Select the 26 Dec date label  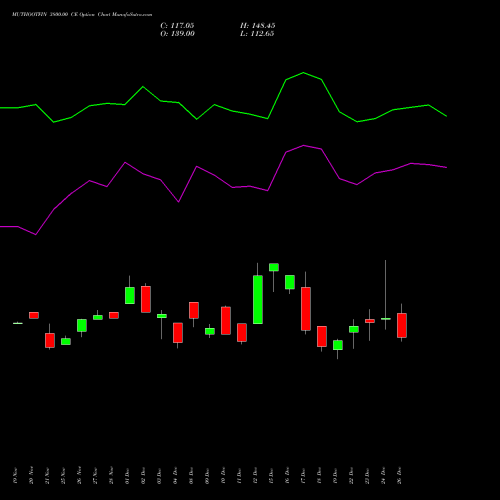pos(400,476)
